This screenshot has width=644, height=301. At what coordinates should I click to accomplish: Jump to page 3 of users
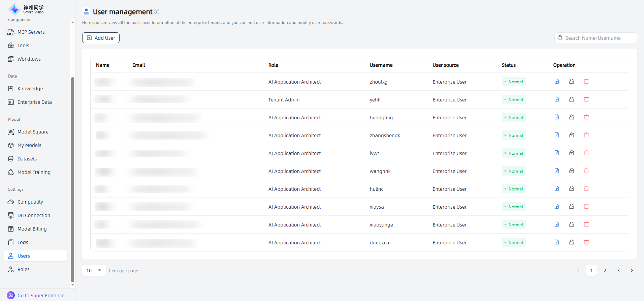[x=618, y=271]
